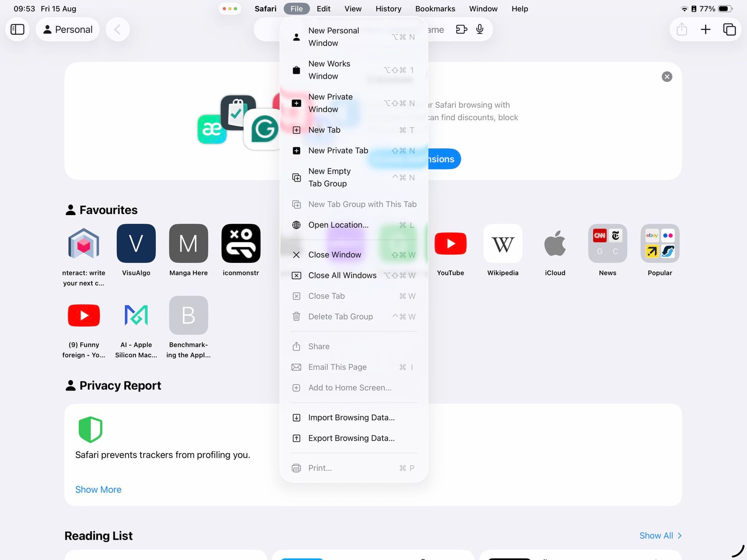This screenshot has height=560, width=747.
Task: Open the Wikipedia favourite
Action: [503, 243]
